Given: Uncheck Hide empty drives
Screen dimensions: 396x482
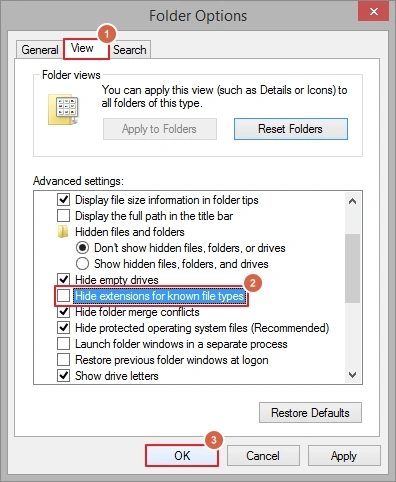Looking at the screenshot, I should click(63, 279).
